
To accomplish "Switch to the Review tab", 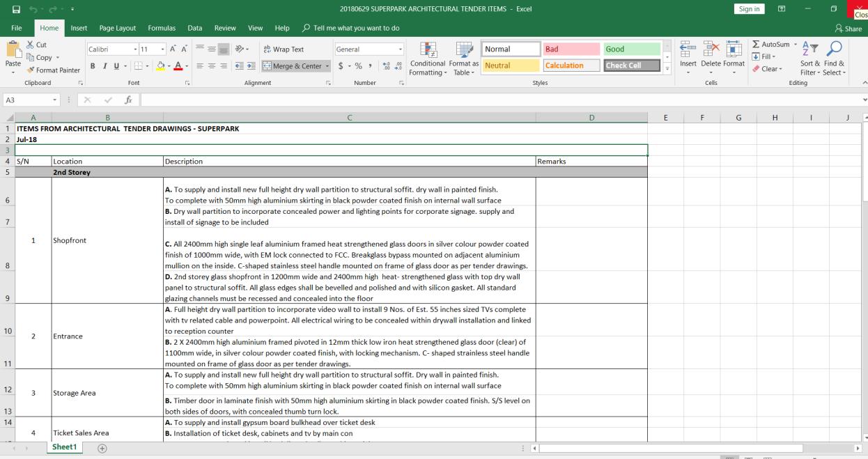I will coord(225,28).
